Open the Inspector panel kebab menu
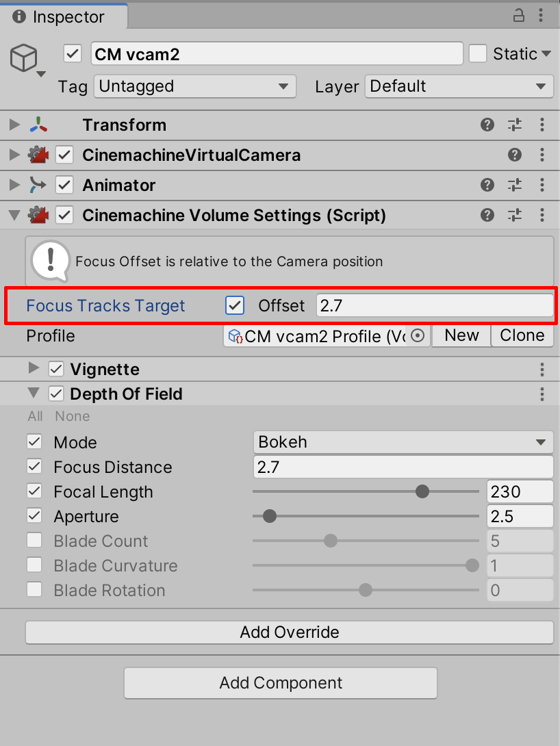 tap(542, 16)
